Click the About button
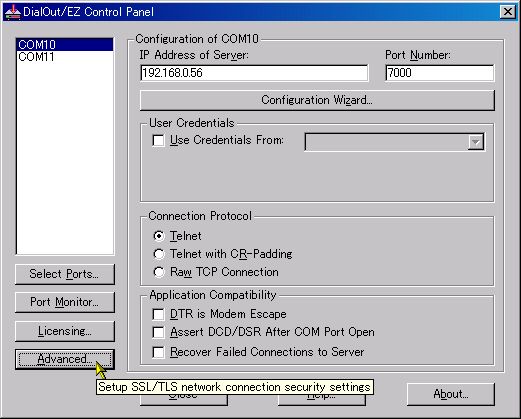This screenshot has width=521, height=419. pyautogui.click(x=451, y=394)
